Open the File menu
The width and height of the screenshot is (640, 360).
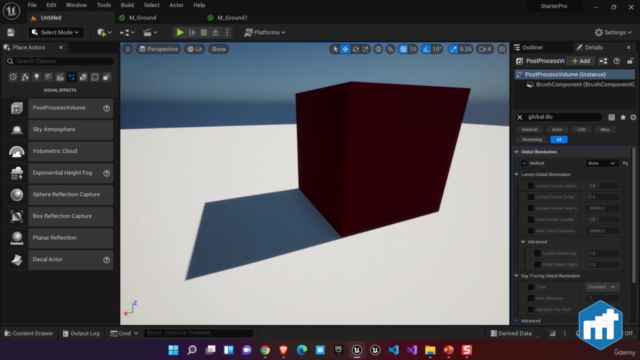[32, 5]
